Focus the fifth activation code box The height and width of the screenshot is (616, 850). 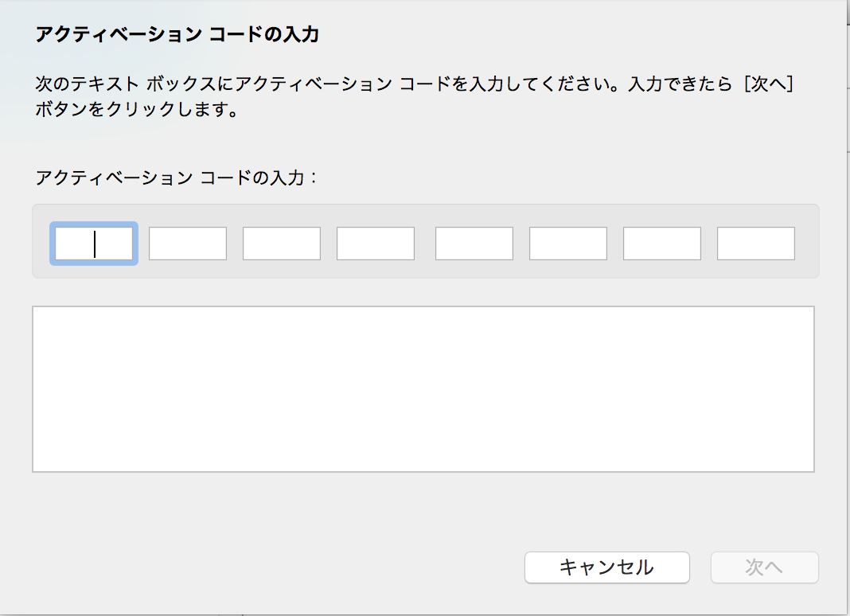(x=474, y=244)
